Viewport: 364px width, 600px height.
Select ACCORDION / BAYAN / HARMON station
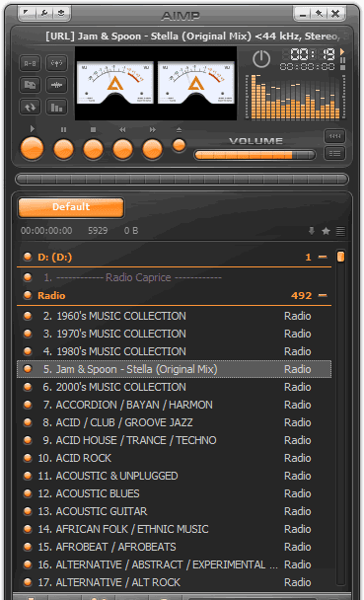[174, 405]
